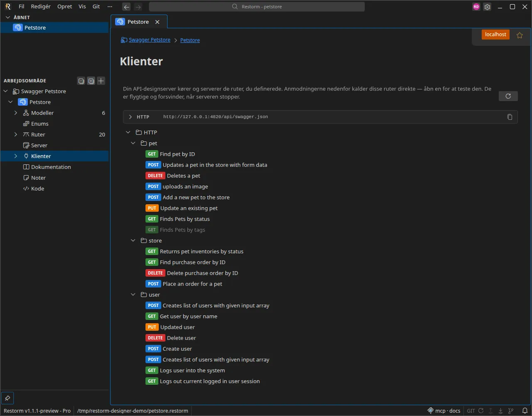Open the DELETE Delete purchase order by ID request
The height and width of the screenshot is (416, 532).
tap(192, 273)
